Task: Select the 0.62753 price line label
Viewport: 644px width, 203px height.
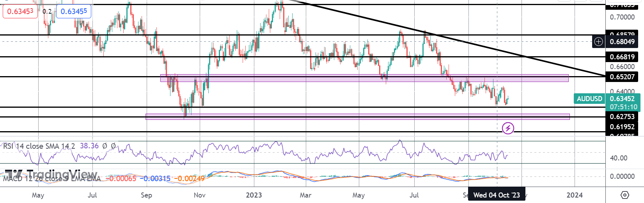Action: click(x=622, y=117)
